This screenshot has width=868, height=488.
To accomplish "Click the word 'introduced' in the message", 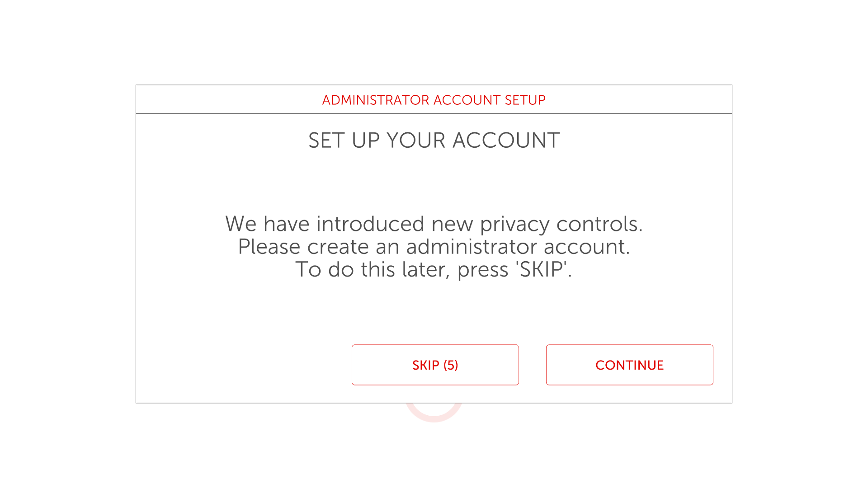I will (x=370, y=224).
